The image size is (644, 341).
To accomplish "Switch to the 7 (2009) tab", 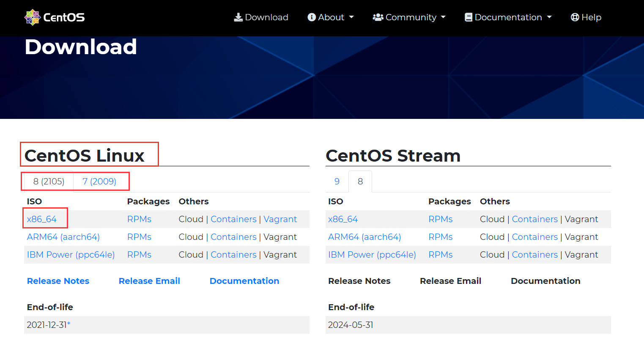I will (x=99, y=181).
